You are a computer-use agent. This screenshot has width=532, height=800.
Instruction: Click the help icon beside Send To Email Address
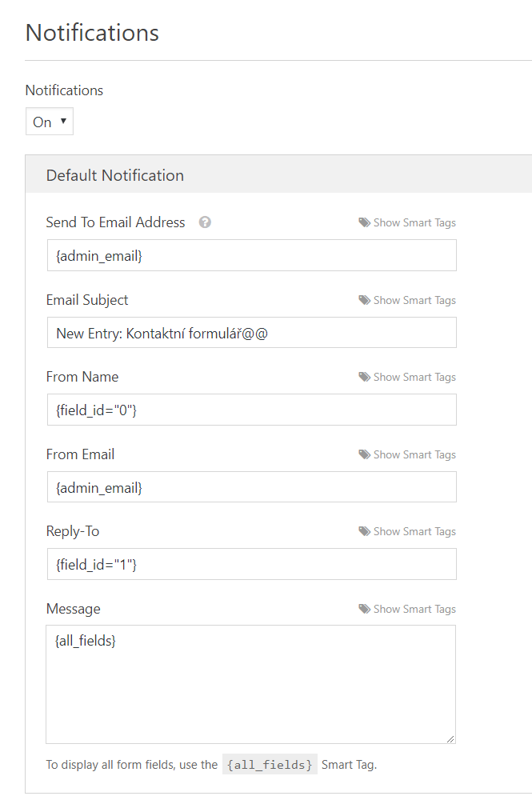205,222
